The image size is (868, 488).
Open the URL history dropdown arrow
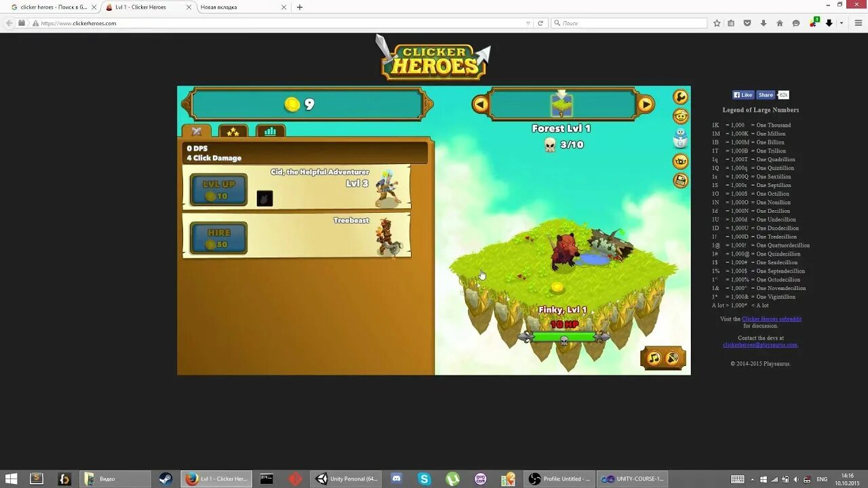click(x=528, y=23)
